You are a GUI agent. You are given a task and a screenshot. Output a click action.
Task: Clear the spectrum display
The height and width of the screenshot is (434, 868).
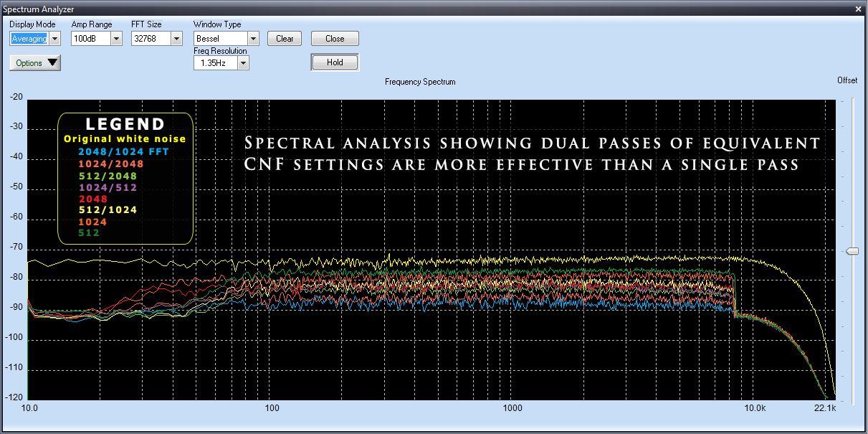[x=285, y=39]
